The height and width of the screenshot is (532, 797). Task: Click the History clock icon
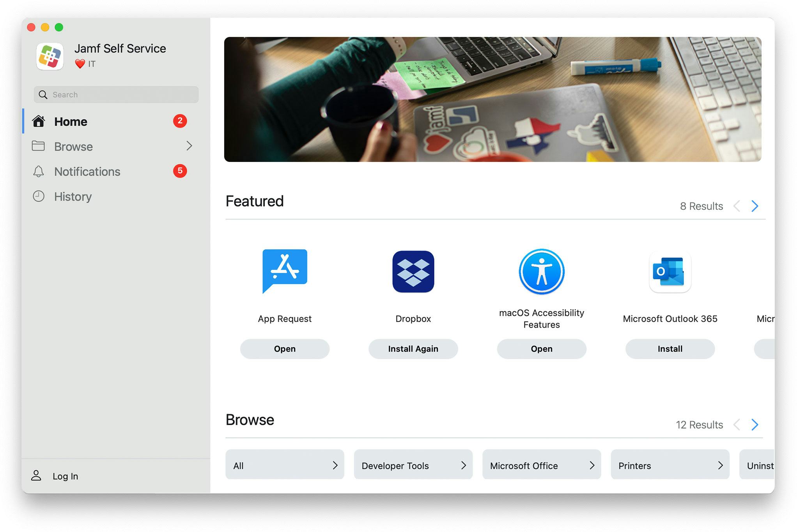tap(39, 196)
